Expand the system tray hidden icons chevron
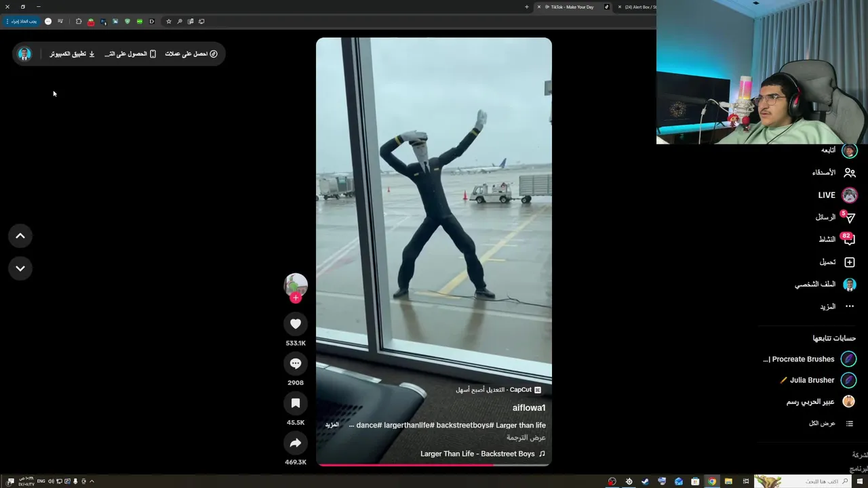The height and width of the screenshot is (488, 868). tap(92, 481)
